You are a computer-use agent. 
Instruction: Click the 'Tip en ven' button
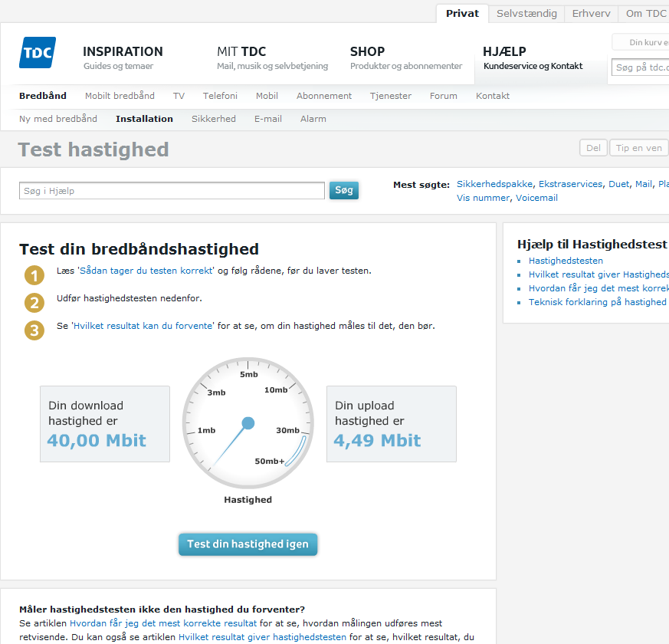pyautogui.click(x=638, y=148)
